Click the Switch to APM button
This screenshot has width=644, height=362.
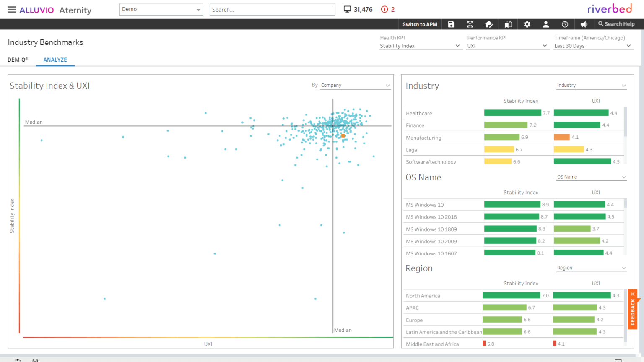coord(420,24)
